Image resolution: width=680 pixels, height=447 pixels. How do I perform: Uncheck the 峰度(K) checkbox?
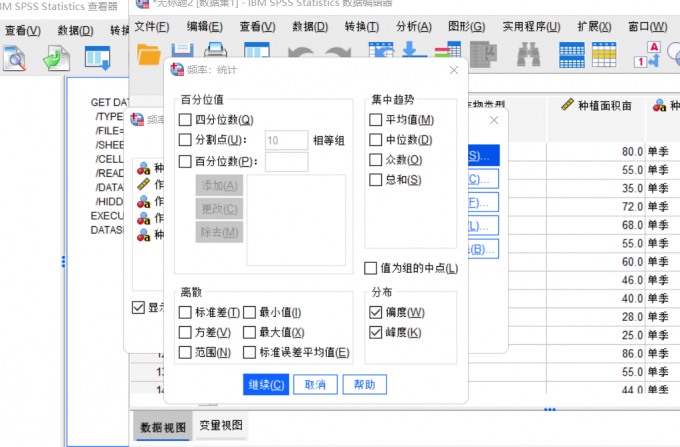[376, 333]
